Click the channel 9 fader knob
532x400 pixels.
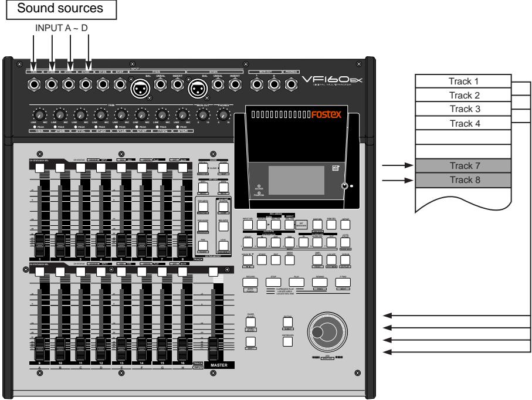(x=40, y=349)
